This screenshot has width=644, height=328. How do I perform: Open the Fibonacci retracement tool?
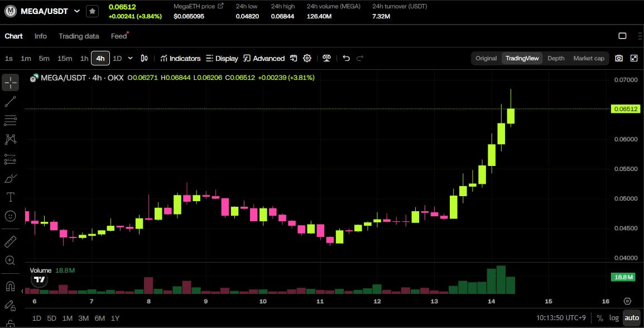(10, 121)
